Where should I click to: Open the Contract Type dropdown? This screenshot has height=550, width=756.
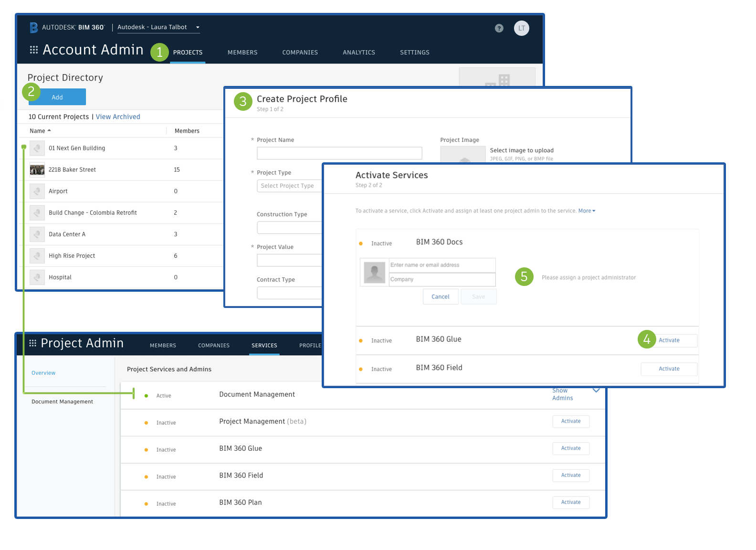point(289,293)
